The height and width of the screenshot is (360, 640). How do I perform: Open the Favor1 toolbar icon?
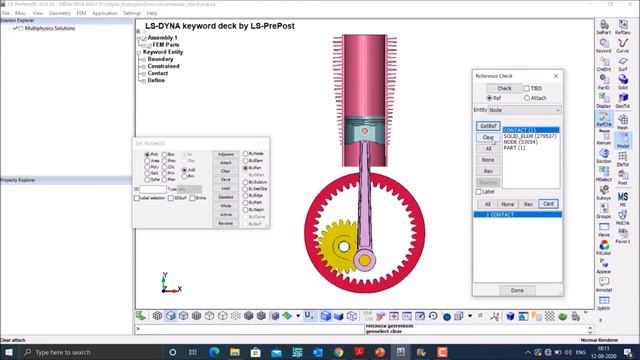point(622,236)
